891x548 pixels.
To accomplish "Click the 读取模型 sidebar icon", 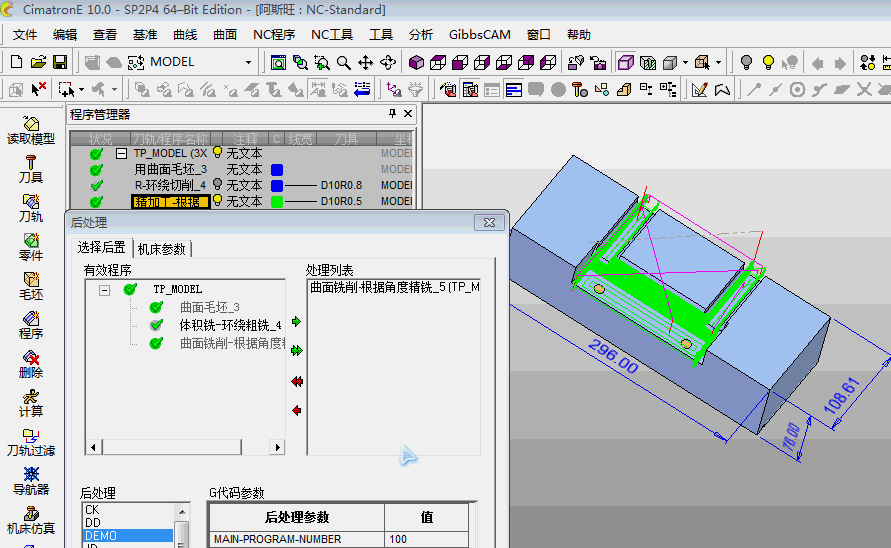I will (x=31, y=131).
